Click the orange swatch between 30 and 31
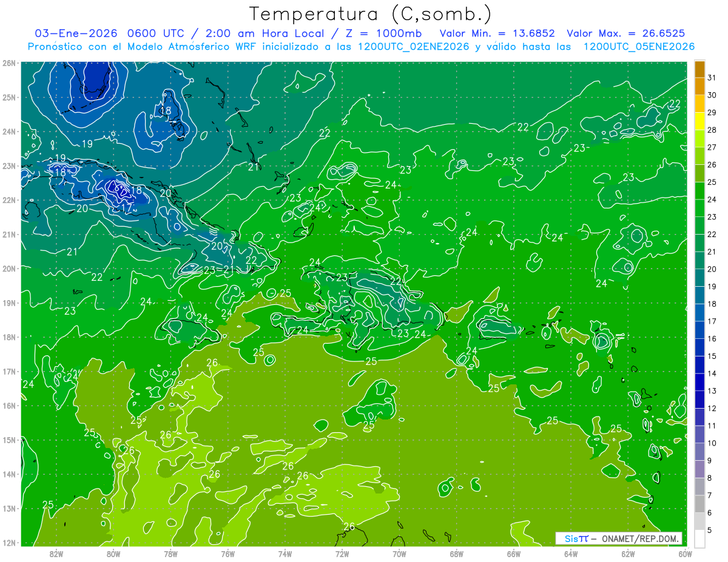The height and width of the screenshot is (562, 728). 699,87
